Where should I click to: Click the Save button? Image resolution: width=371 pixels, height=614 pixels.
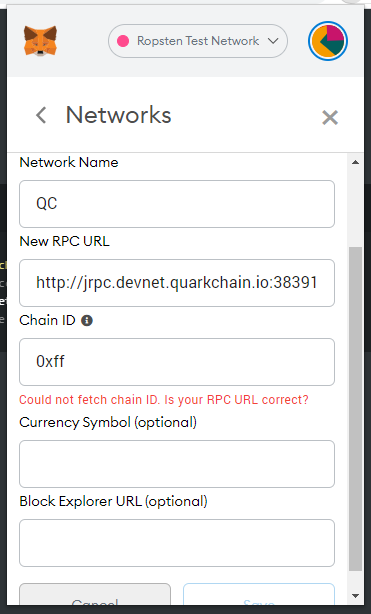[x=259, y=594]
